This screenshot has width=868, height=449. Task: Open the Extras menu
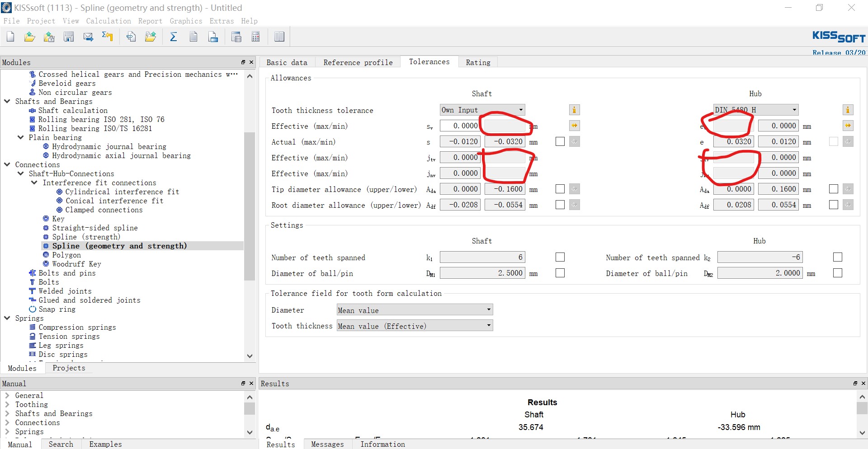tap(222, 21)
